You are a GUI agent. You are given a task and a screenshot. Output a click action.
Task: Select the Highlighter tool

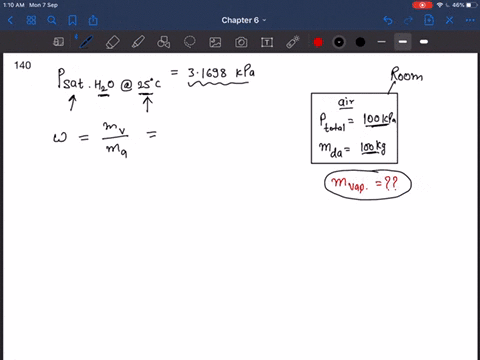click(x=138, y=42)
